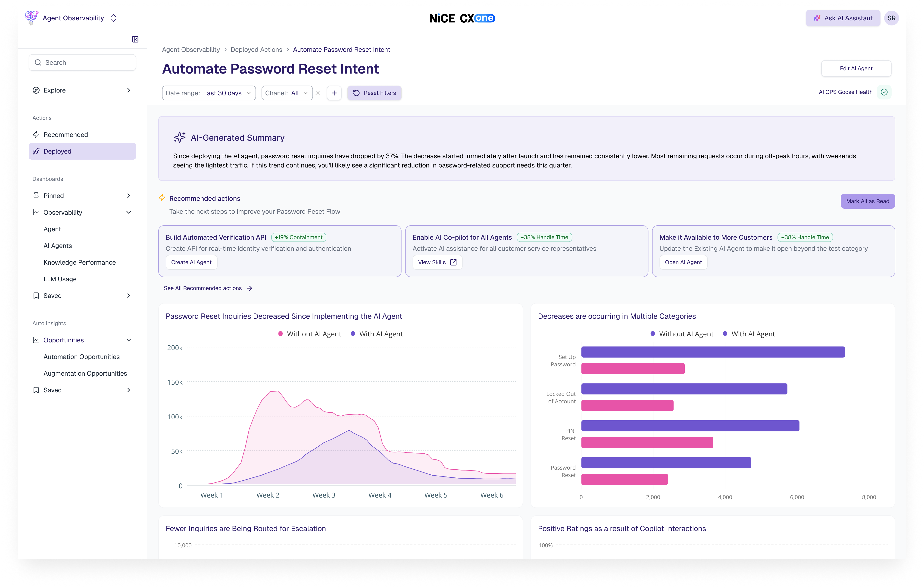Viewport: 924px width, 588px height.
Task: Remove the Chanel filter with X icon
Action: click(318, 93)
